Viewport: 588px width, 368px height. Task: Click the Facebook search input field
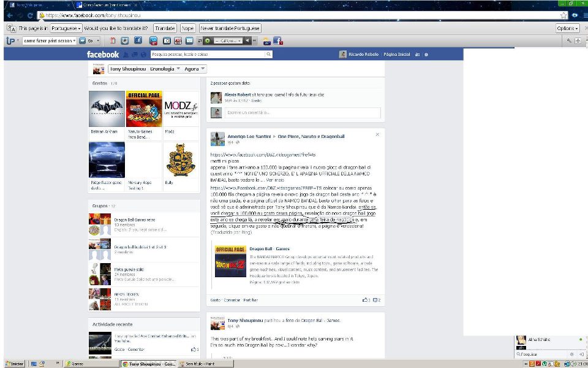tap(208, 55)
